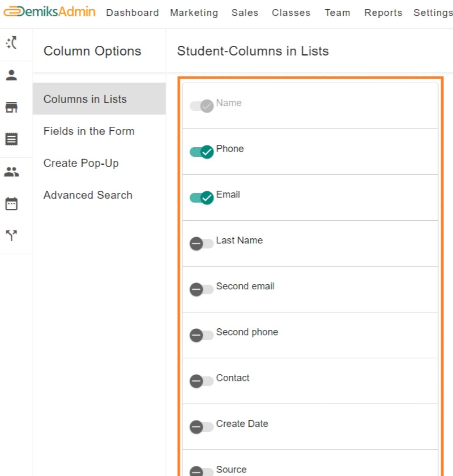Click the storefront icon in sidebar
453x476 pixels.
coord(11,108)
